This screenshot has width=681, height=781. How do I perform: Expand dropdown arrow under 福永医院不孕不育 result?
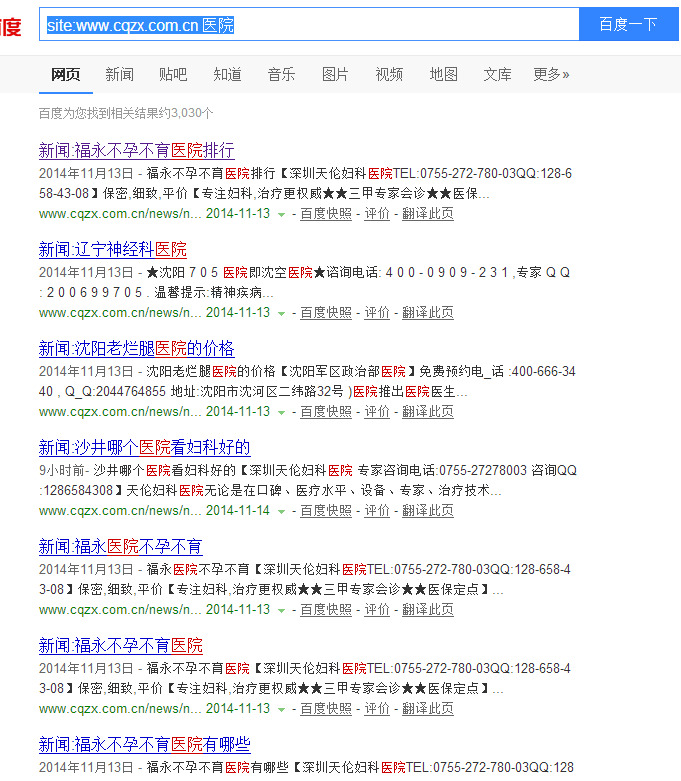tap(281, 611)
